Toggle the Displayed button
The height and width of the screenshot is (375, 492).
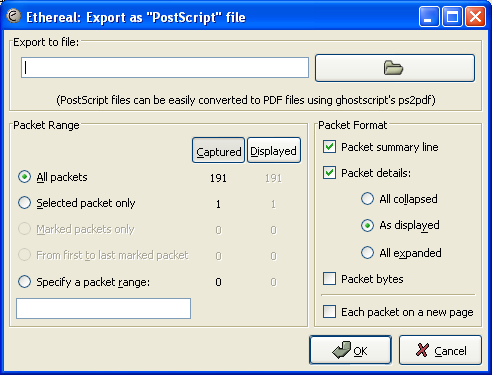click(274, 150)
